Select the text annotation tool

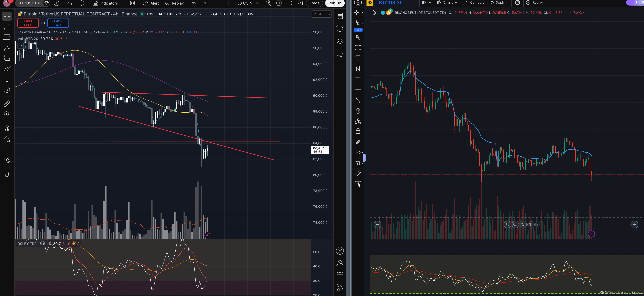(x=7, y=79)
